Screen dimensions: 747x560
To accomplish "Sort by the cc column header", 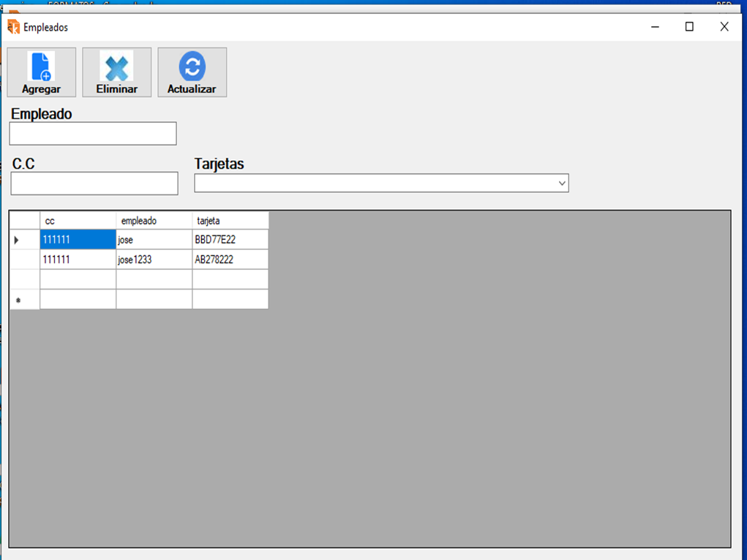I will click(x=78, y=221).
